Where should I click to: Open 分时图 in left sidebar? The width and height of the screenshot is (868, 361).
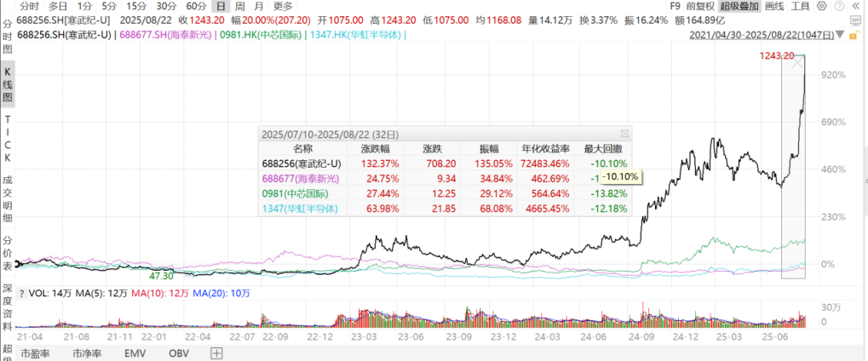point(8,37)
